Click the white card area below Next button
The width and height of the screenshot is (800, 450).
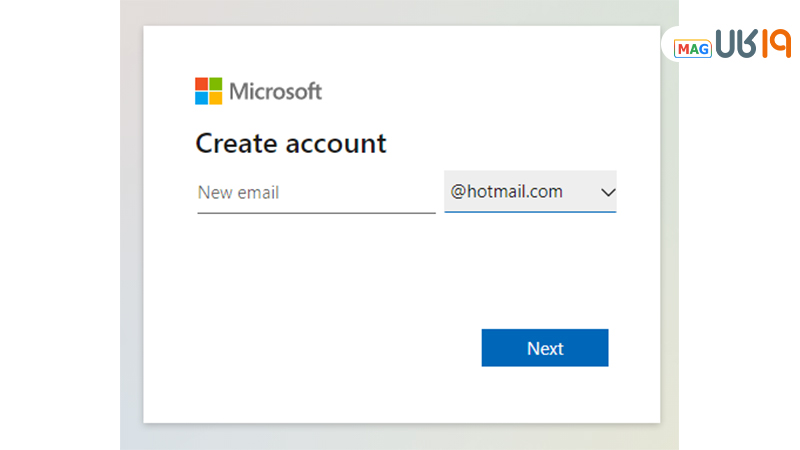(x=545, y=395)
